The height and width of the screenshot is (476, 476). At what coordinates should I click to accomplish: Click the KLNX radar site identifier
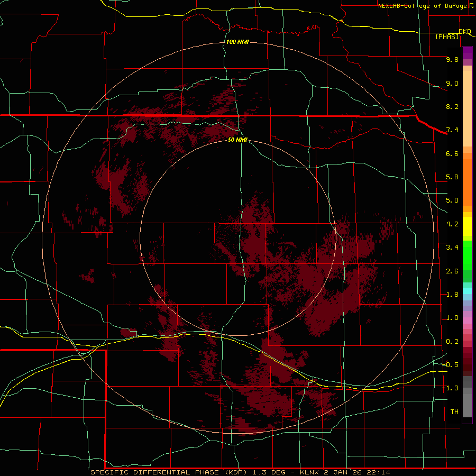[x=308, y=472]
